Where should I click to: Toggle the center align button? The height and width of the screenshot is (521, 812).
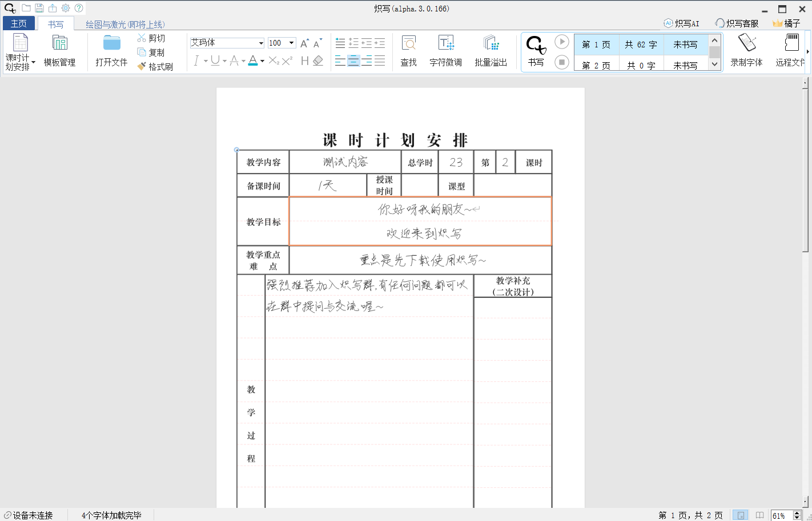click(x=353, y=60)
